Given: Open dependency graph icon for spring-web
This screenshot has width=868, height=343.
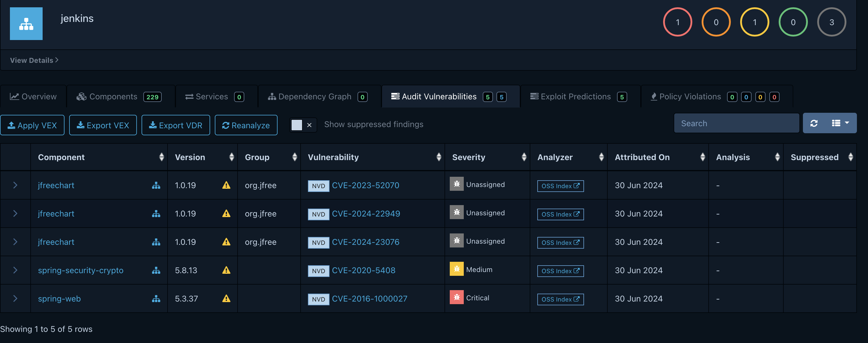Looking at the screenshot, I should [156, 299].
